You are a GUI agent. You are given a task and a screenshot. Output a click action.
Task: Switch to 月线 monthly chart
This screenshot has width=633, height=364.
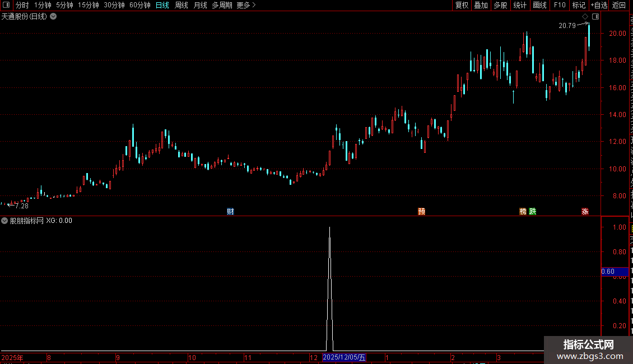[200, 5]
